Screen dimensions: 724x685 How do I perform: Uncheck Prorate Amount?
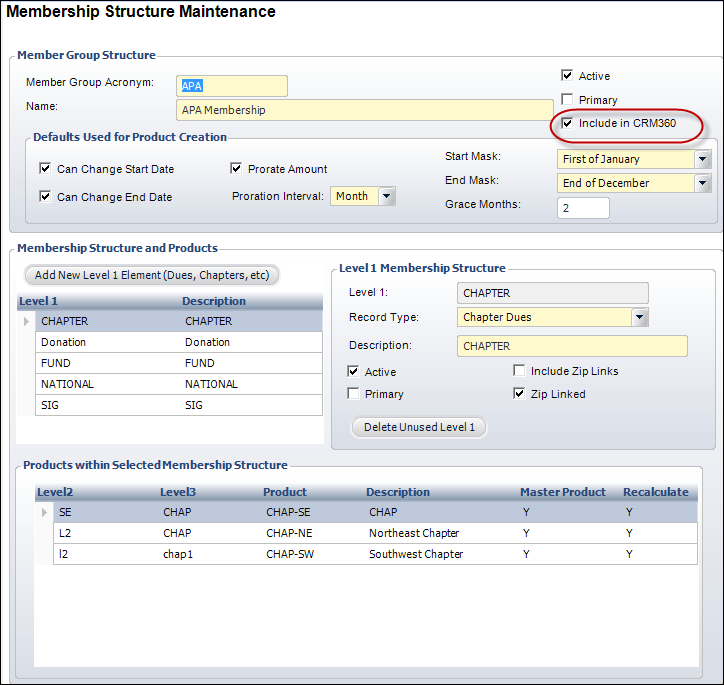click(236, 168)
